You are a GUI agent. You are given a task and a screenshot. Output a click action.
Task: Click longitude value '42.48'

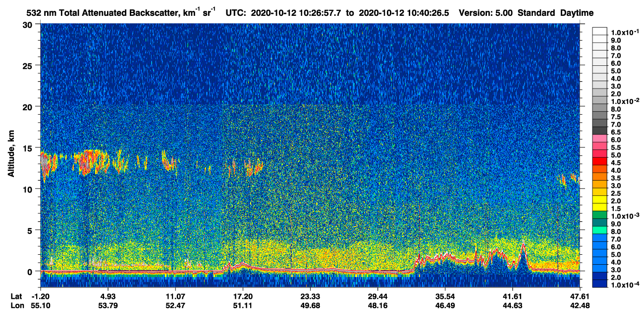(x=580, y=305)
